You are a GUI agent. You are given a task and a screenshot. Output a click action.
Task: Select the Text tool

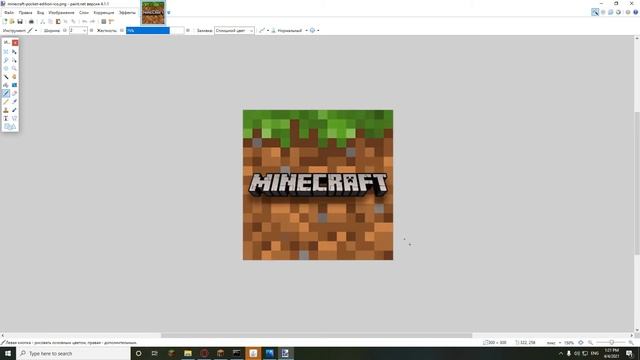[6, 118]
